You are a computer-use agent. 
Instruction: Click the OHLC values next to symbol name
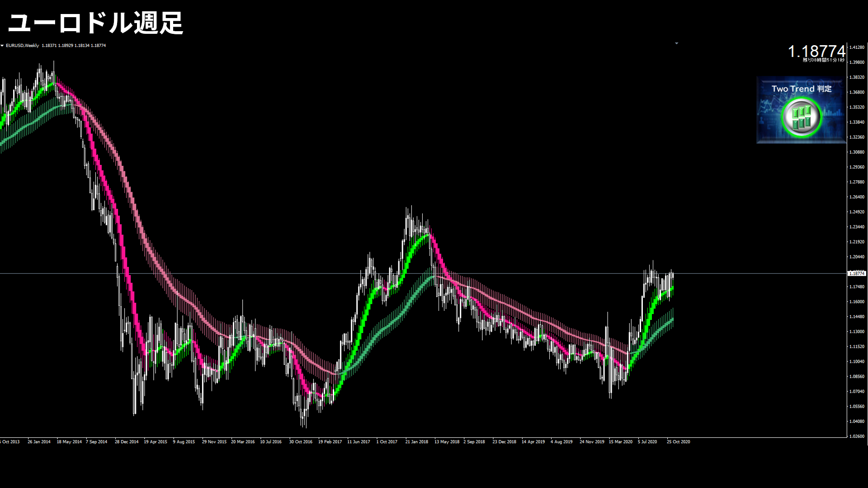tap(74, 46)
